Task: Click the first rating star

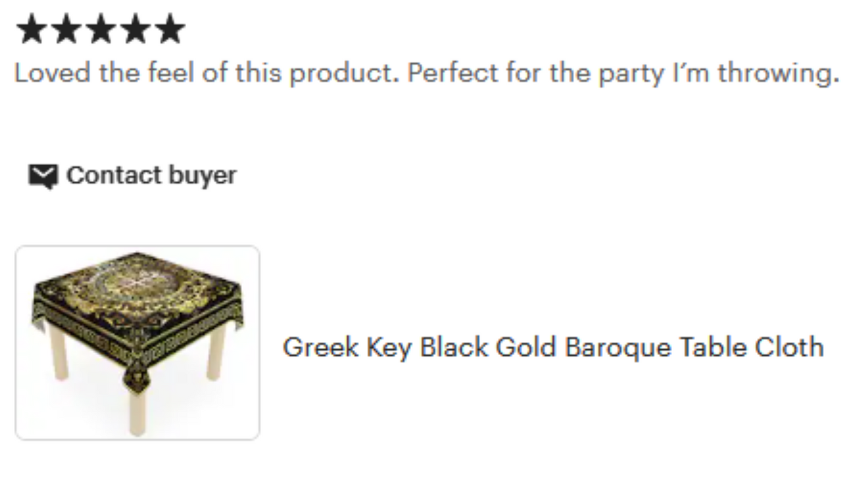Action: point(31,29)
